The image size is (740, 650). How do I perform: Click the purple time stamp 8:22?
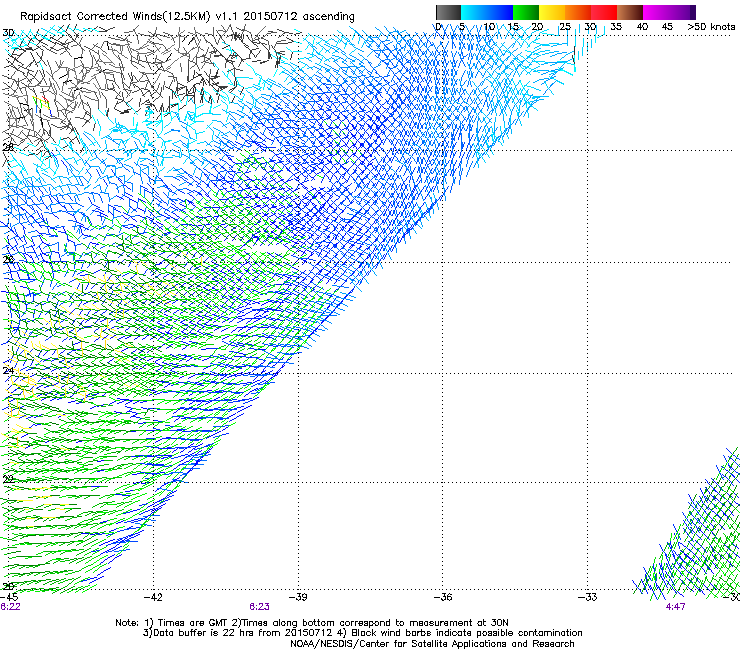pyautogui.click(x=10, y=607)
